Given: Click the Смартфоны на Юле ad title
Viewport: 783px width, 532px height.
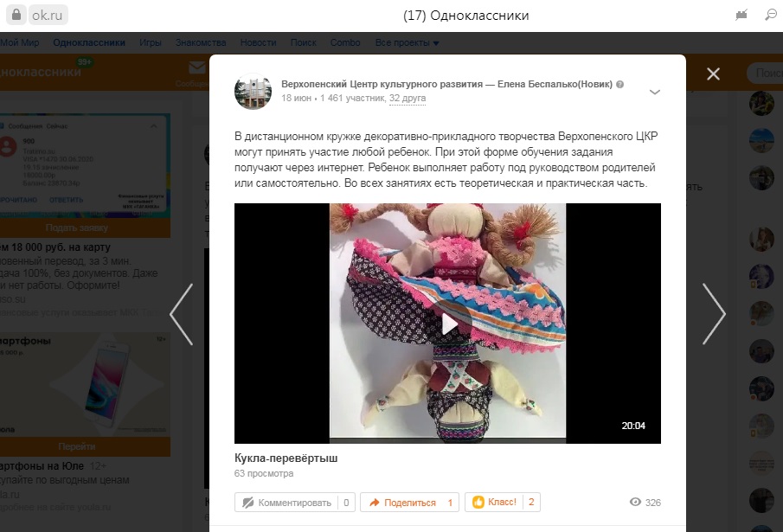Looking at the screenshot, I should click(x=42, y=466).
